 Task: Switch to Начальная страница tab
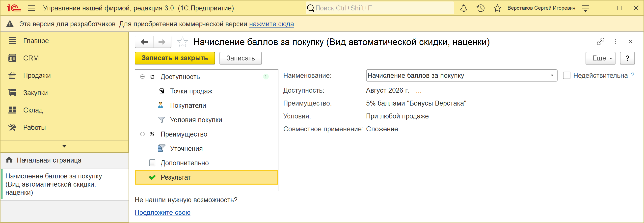(64, 160)
